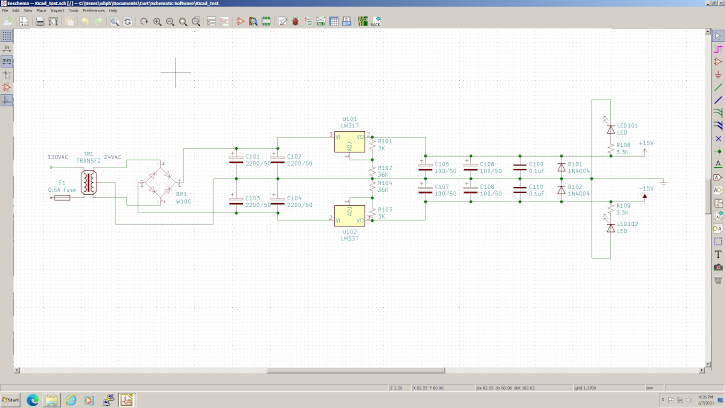Screen dimensions: 725x408
Task: Back-import footprint associations (BACK icon)
Action: pyautogui.click(x=376, y=21)
